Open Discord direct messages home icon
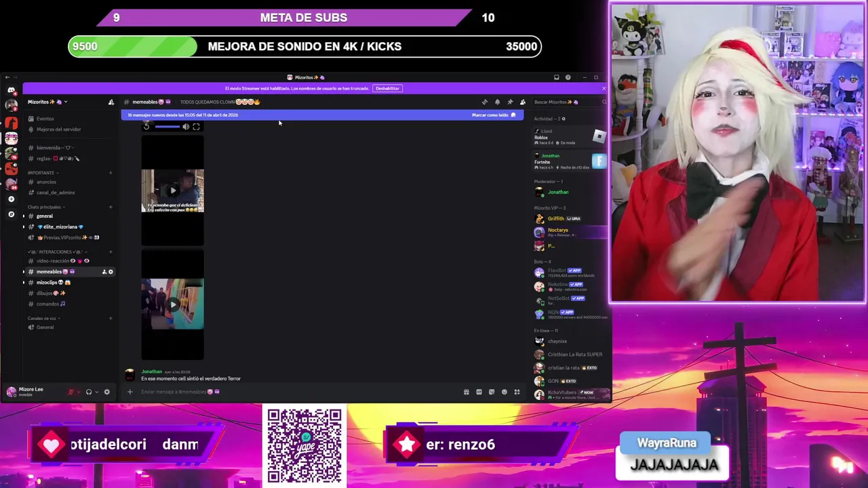This screenshot has width=868, height=488. click(11, 89)
